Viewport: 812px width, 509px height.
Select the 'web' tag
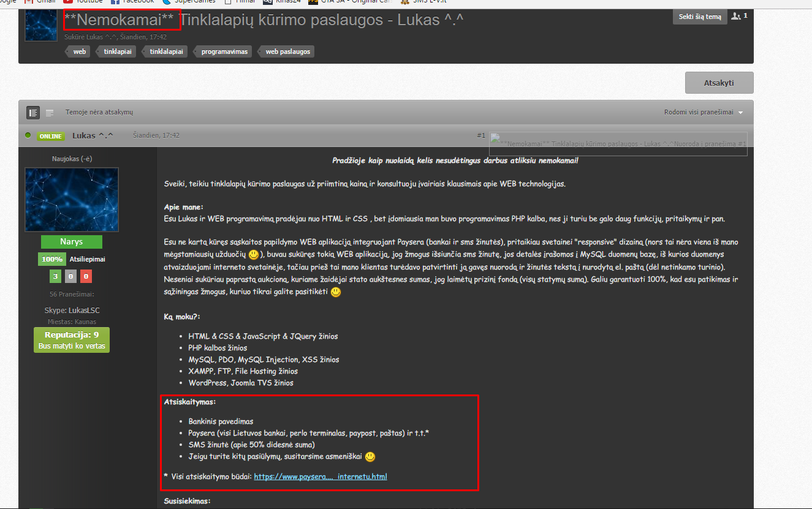click(x=79, y=52)
